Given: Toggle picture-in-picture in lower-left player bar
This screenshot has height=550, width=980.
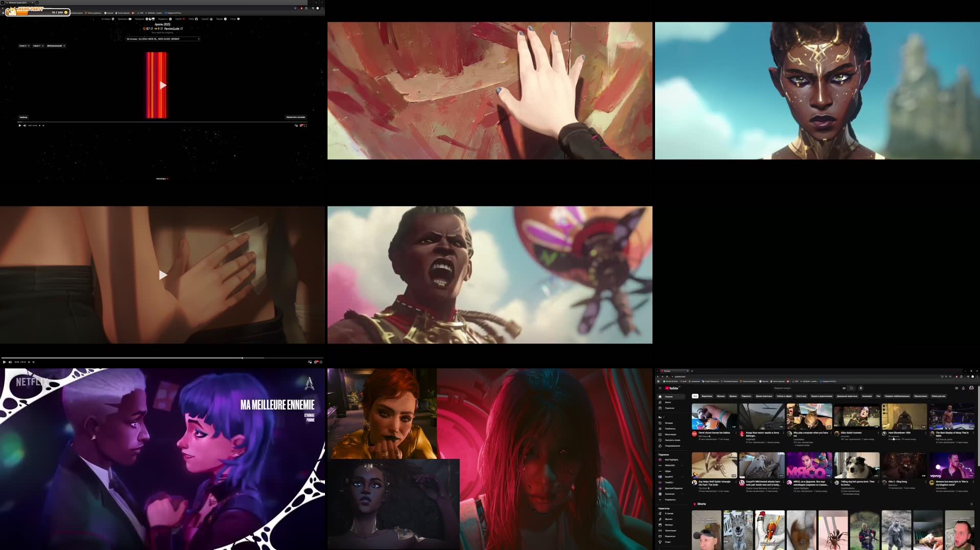Looking at the screenshot, I should coord(310,362).
